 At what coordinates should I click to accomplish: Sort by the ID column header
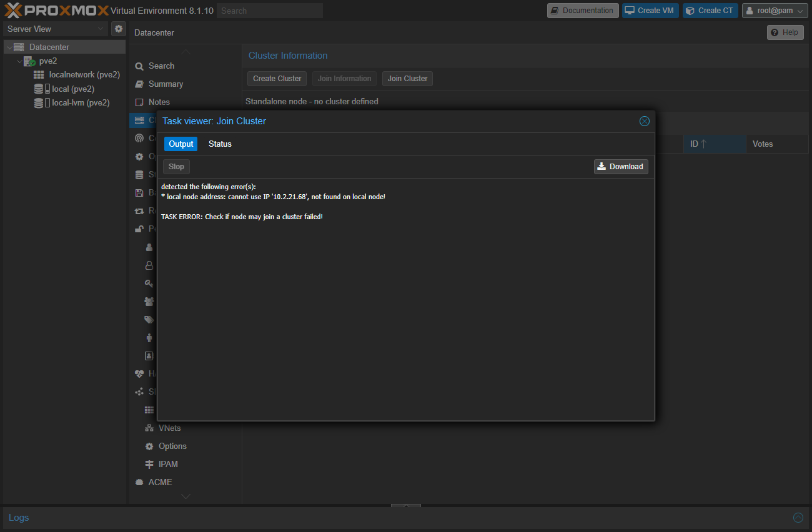coord(715,144)
